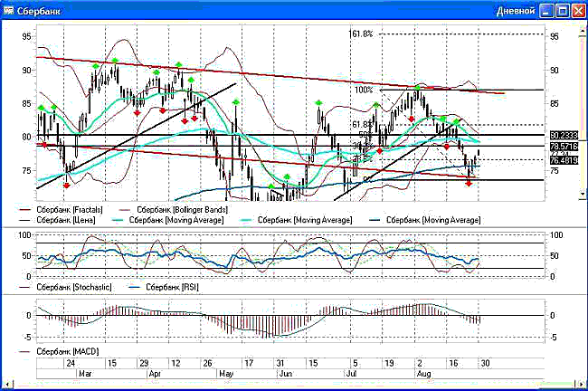This screenshot has height=391, width=588.
Task: Maximize the Сбербанк chart window
Action: 563,11
